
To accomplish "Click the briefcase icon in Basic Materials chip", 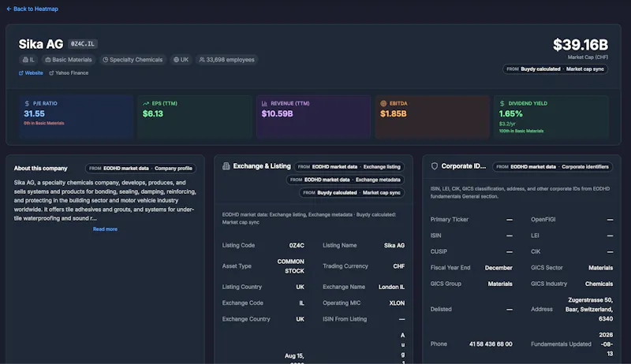I will pyautogui.click(x=48, y=59).
